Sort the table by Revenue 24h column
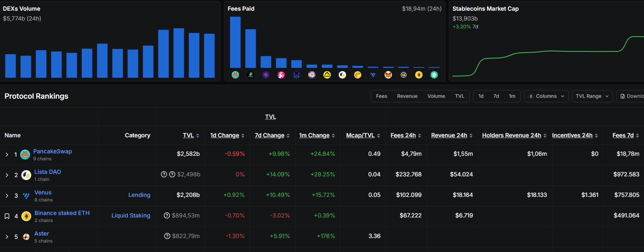Viewport: 644px width, 252px height. [x=471, y=136]
